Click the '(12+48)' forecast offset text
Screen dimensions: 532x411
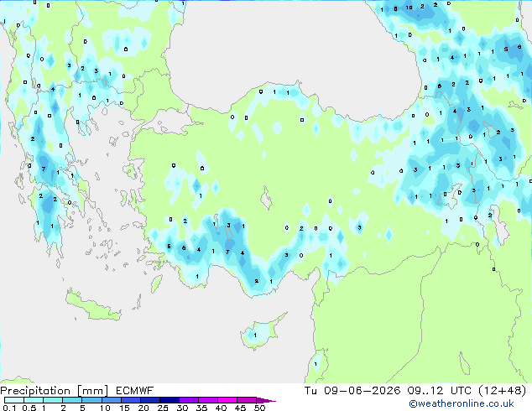pos(503,391)
